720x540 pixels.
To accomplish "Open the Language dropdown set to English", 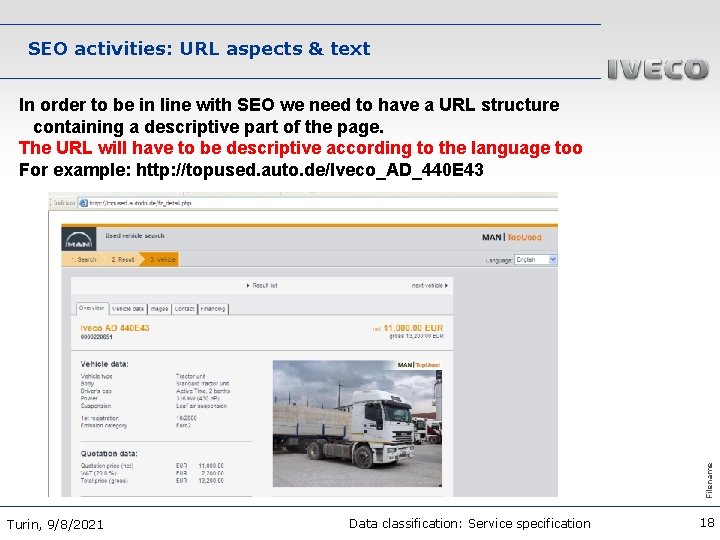I will (x=535, y=259).
